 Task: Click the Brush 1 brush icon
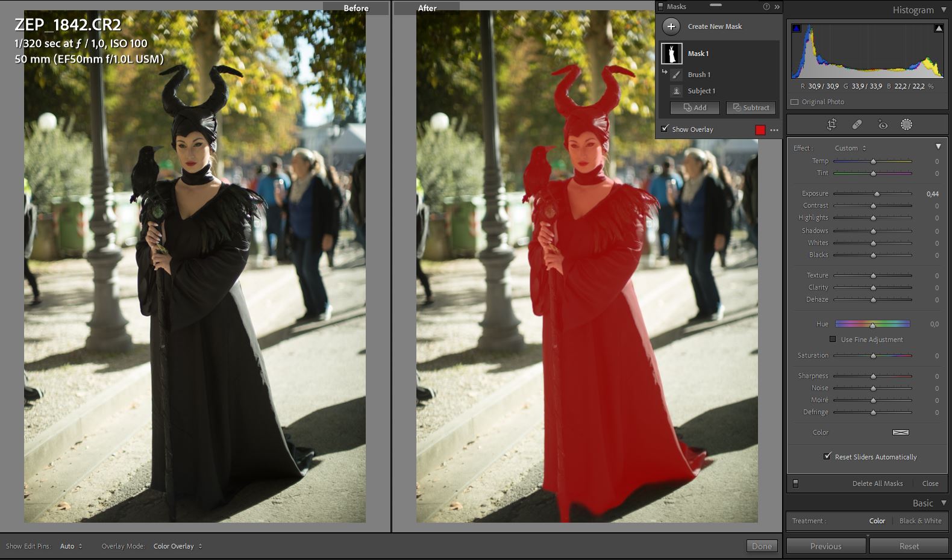677,75
